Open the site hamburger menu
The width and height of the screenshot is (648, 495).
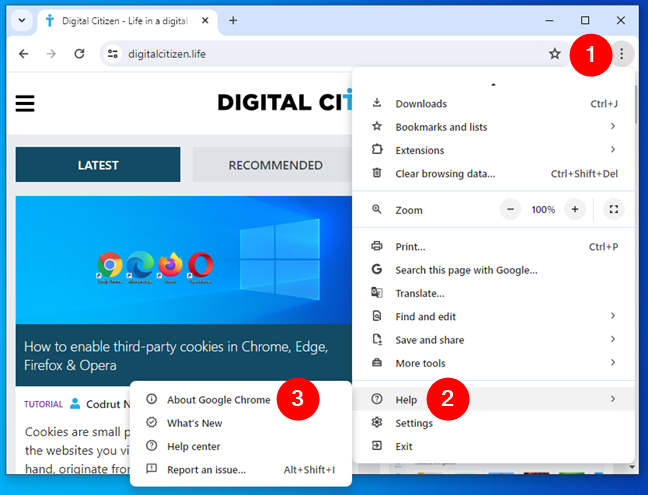(25, 103)
